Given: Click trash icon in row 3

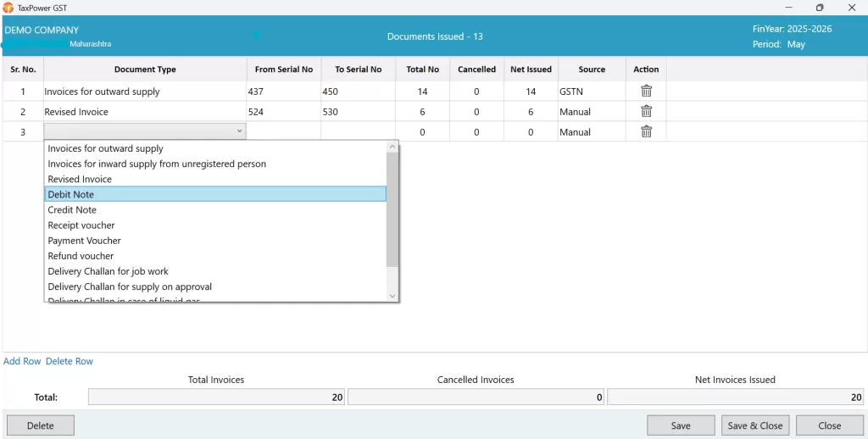Looking at the screenshot, I should (646, 131).
